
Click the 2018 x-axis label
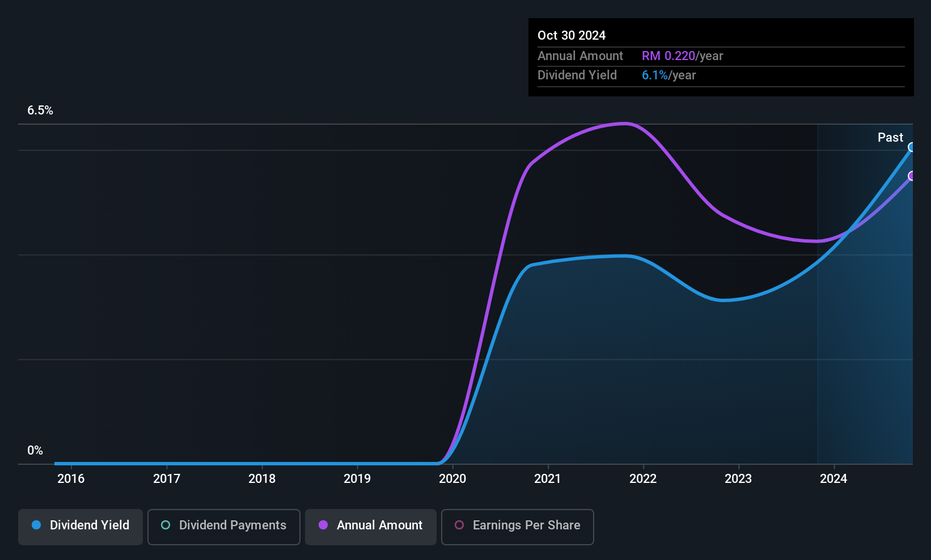click(x=262, y=479)
